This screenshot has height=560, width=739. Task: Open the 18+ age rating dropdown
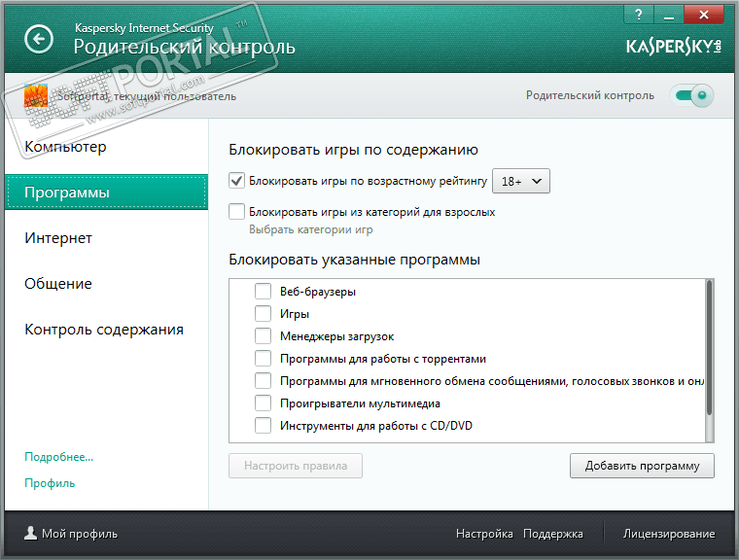click(521, 181)
